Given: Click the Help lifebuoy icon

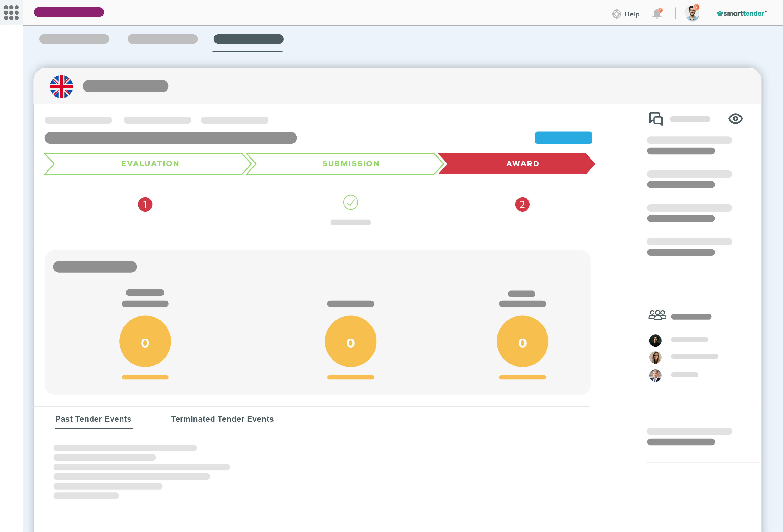Looking at the screenshot, I should (616, 14).
